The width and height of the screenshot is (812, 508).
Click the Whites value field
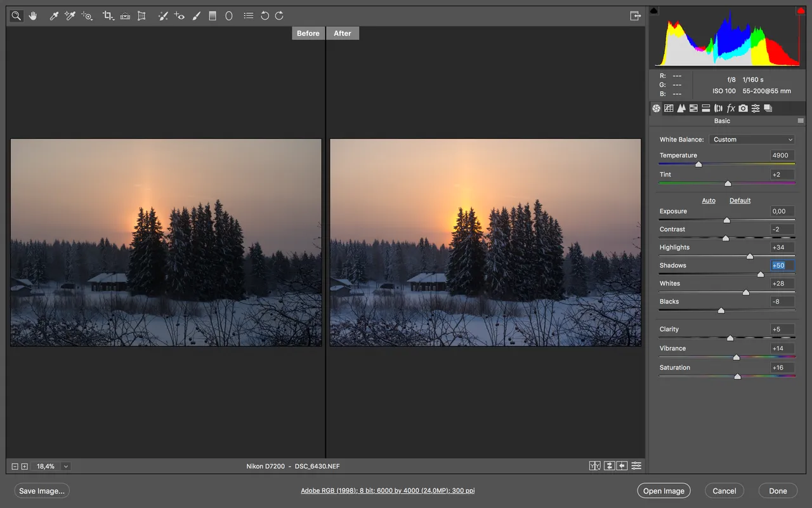(783, 284)
